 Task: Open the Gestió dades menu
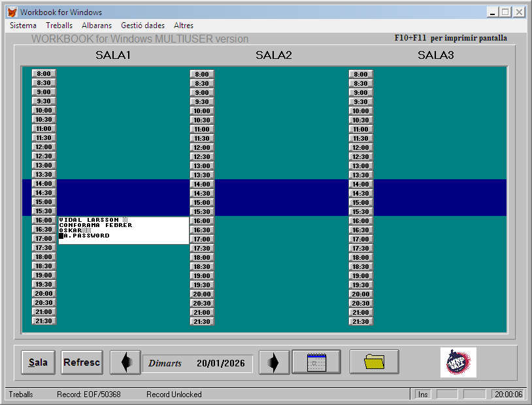(x=142, y=26)
